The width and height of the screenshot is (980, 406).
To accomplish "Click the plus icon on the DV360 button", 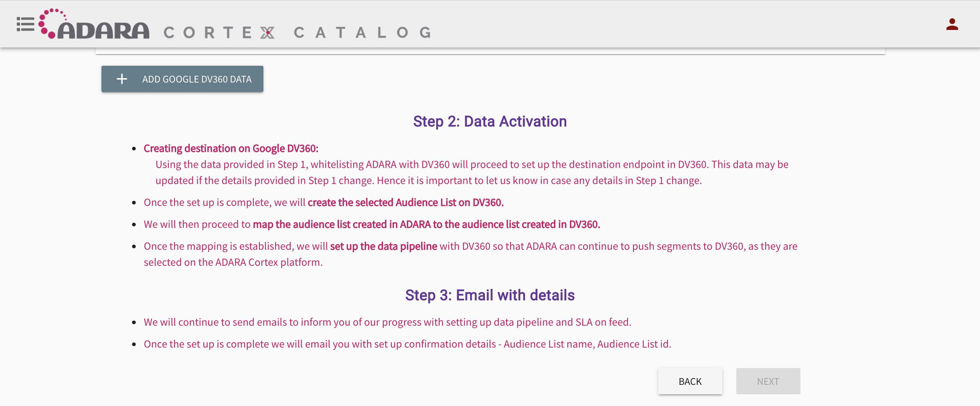I will (122, 79).
